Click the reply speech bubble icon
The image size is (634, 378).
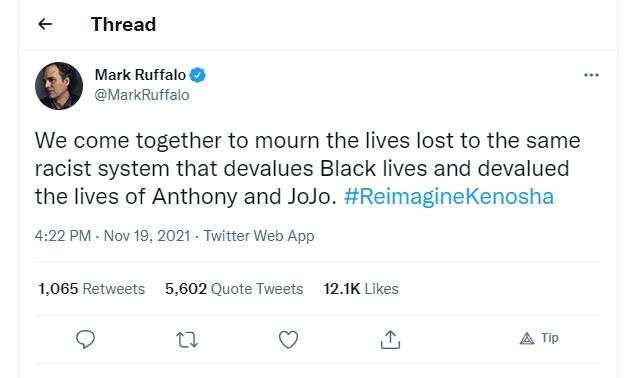[85, 339]
